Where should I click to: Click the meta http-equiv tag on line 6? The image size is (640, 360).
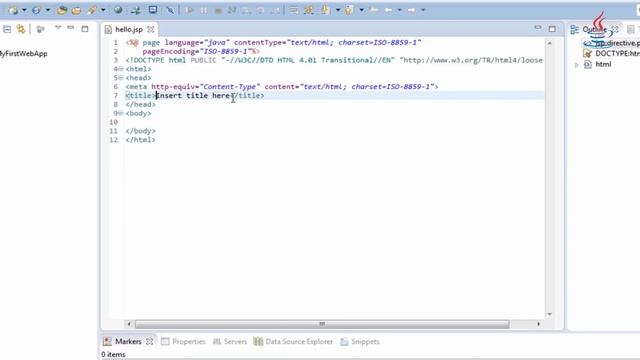coord(282,87)
